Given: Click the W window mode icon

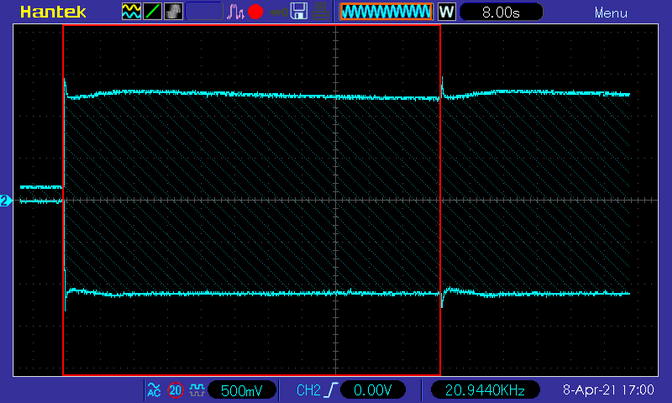Looking at the screenshot, I should [x=446, y=12].
